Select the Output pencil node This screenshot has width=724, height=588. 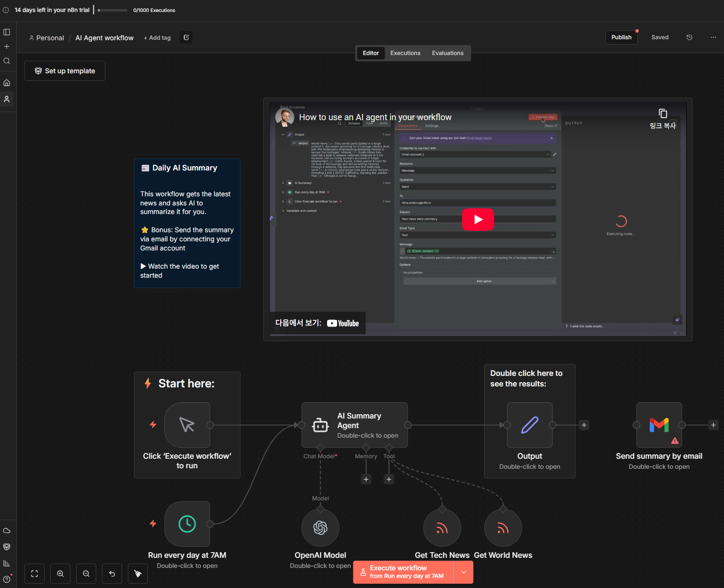pos(530,425)
